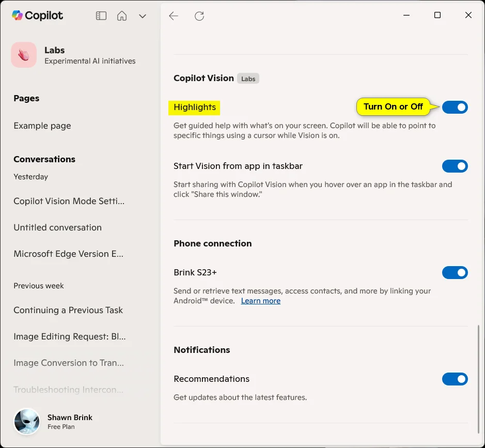Image resolution: width=485 pixels, height=448 pixels.
Task: Refresh the page with reload icon
Action: [199, 16]
